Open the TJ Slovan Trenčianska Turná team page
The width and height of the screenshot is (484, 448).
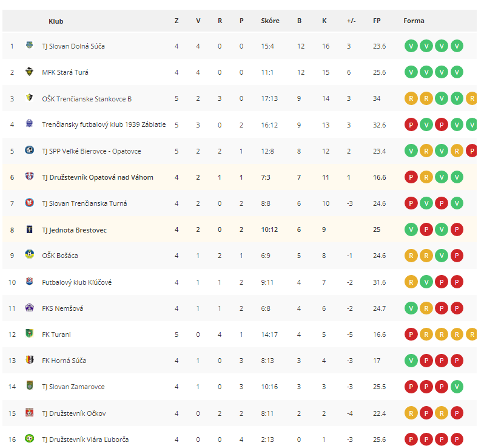[84, 203]
